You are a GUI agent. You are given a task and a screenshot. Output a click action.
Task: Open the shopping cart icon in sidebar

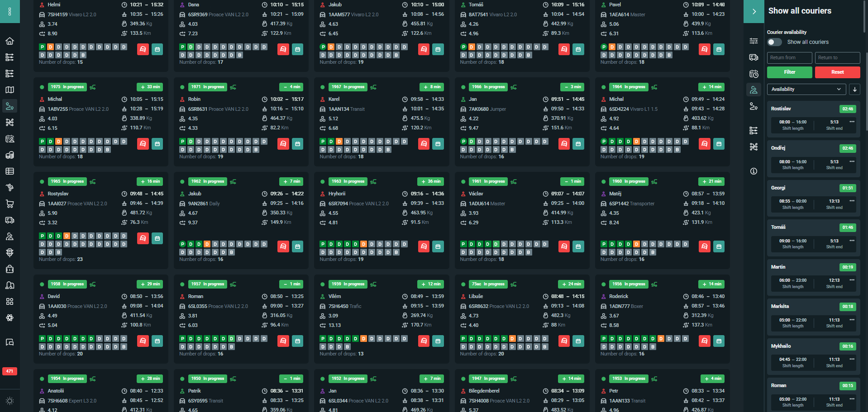point(10,204)
